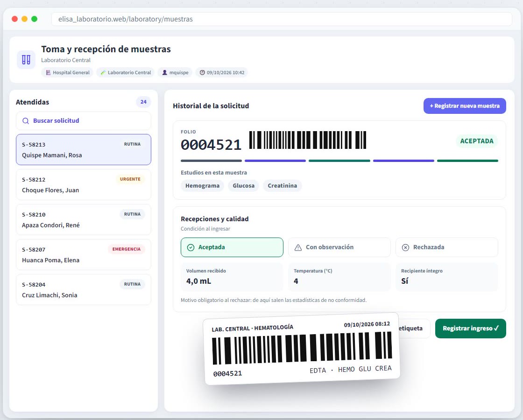The width and height of the screenshot is (523, 420).
Task: Click the folio number 0004521 heading
Action: pyautogui.click(x=211, y=145)
